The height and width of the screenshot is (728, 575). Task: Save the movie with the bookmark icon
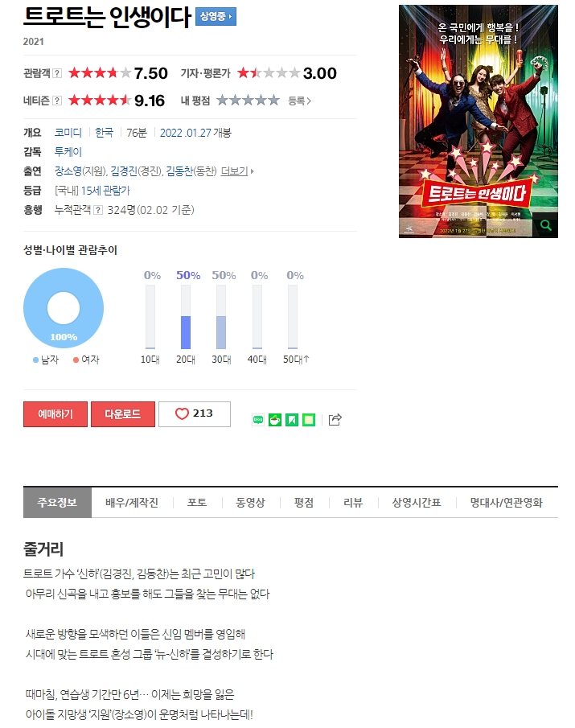pyautogui.click(x=291, y=420)
